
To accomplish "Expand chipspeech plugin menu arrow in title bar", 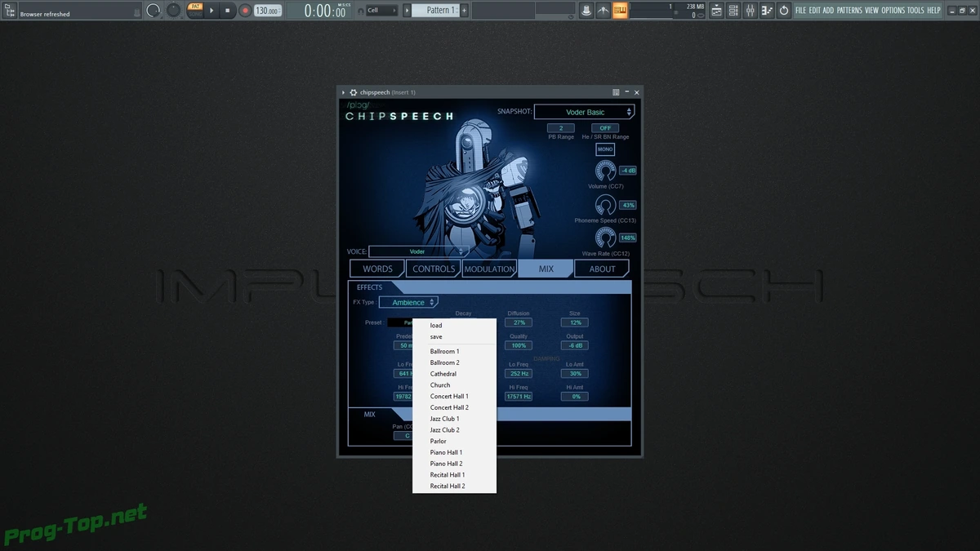I will coord(344,92).
